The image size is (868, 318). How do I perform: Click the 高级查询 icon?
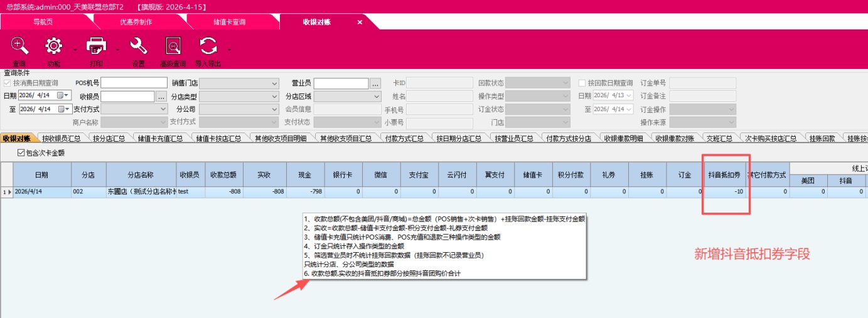click(x=173, y=46)
